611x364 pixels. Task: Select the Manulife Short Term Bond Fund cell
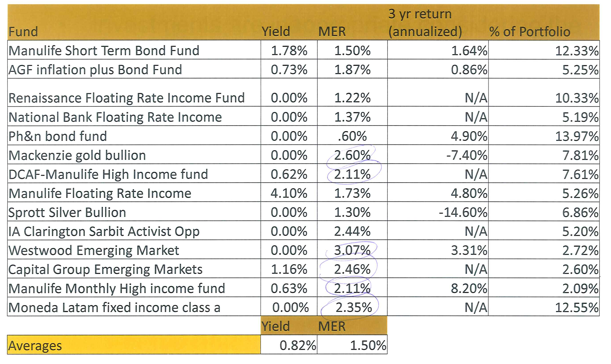pos(134,50)
